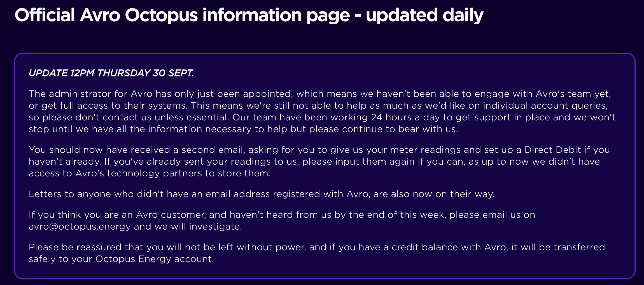Click the paragraph starting 'If you think you are'
Image resolution: width=644 pixels, height=285 pixels.
pos(282,221)
